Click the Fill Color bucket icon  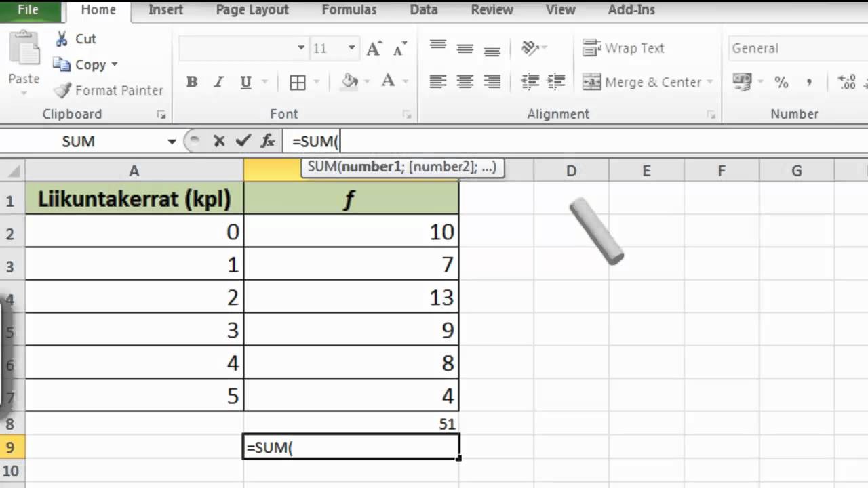coord(350,82)
